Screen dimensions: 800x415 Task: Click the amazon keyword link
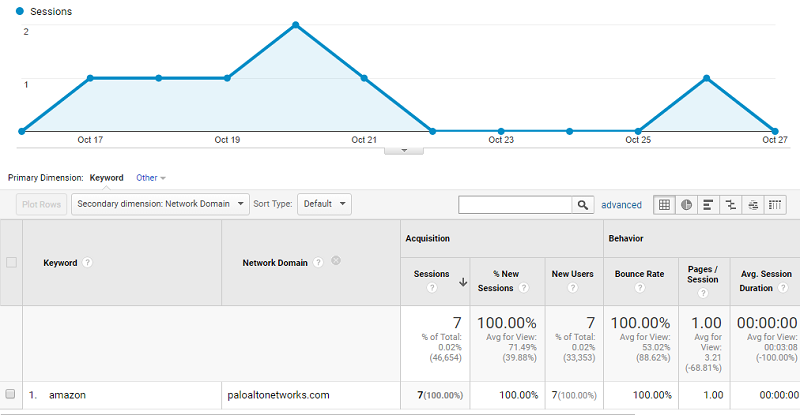pos(67,395)
